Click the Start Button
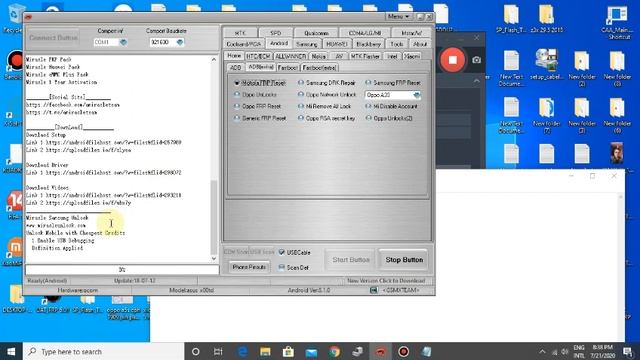The image size is (640, 360). (351, 260)
